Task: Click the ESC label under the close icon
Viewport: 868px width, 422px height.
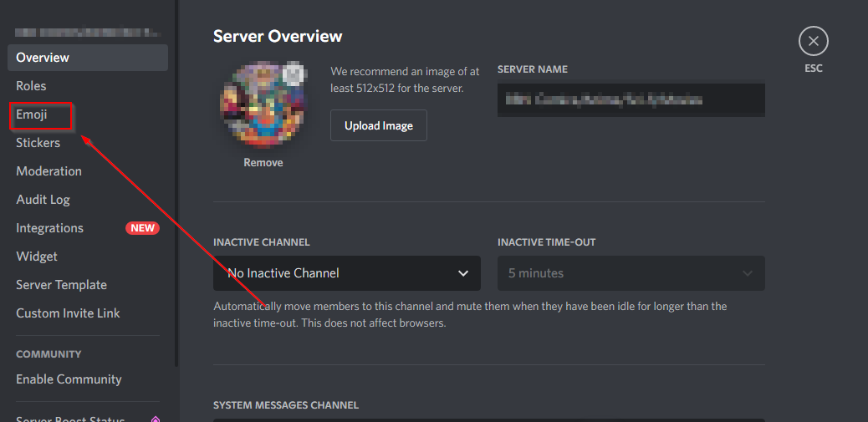Action: click(813, 69)
